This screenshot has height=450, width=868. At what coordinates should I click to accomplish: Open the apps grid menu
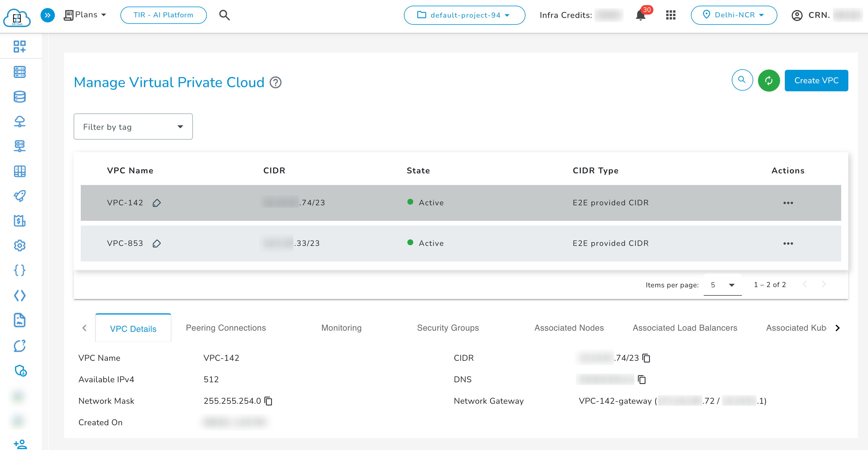click(671, 15)
